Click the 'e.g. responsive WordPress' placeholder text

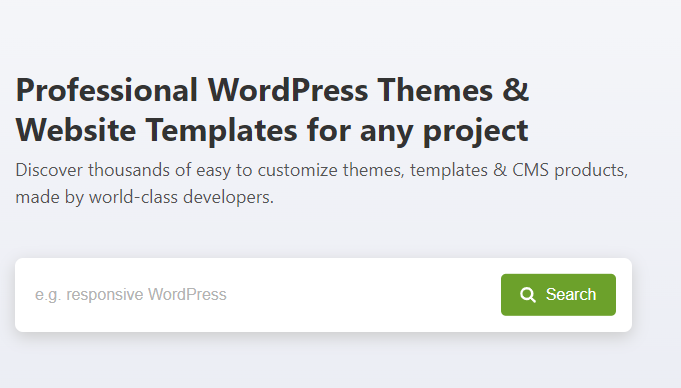pos(130,295)
